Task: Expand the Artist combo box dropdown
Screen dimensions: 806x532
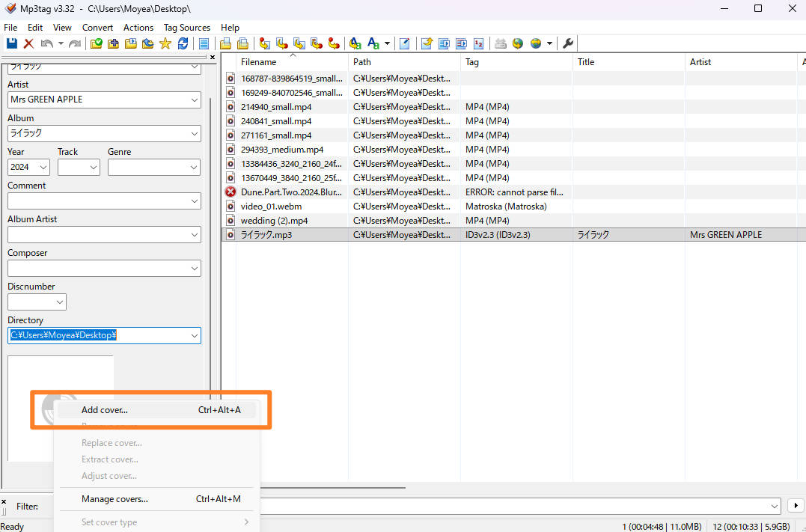Action: (x=195, y=100)
